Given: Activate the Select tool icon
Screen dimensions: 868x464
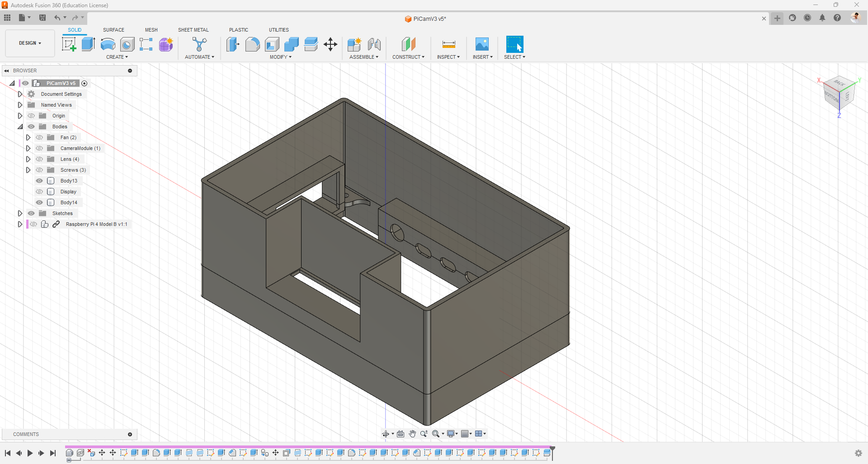Looking at the screenshot, I should [514, 44].
